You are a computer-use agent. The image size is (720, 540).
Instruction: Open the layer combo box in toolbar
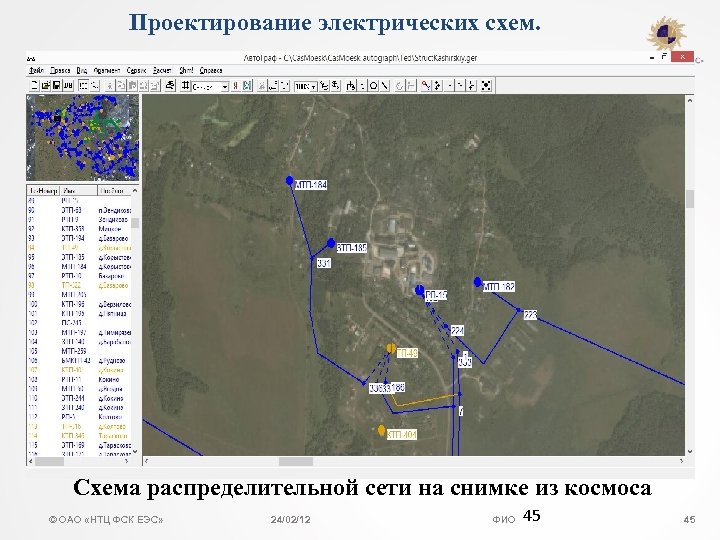point(210,86)
